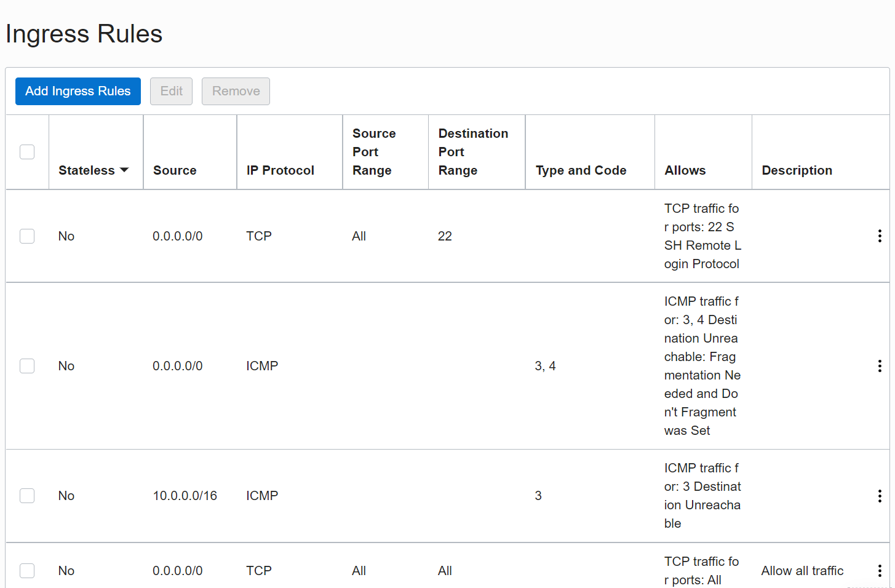This screenshot has height=588, width=895.
Task: Click the Stateless sort arrow icon
Action: point(124,170)
